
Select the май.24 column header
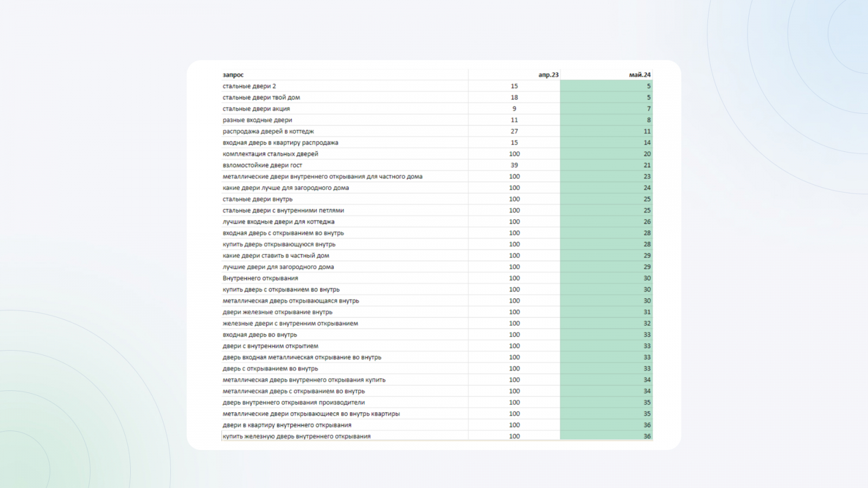pyautogui.click(x=606, y=75)
